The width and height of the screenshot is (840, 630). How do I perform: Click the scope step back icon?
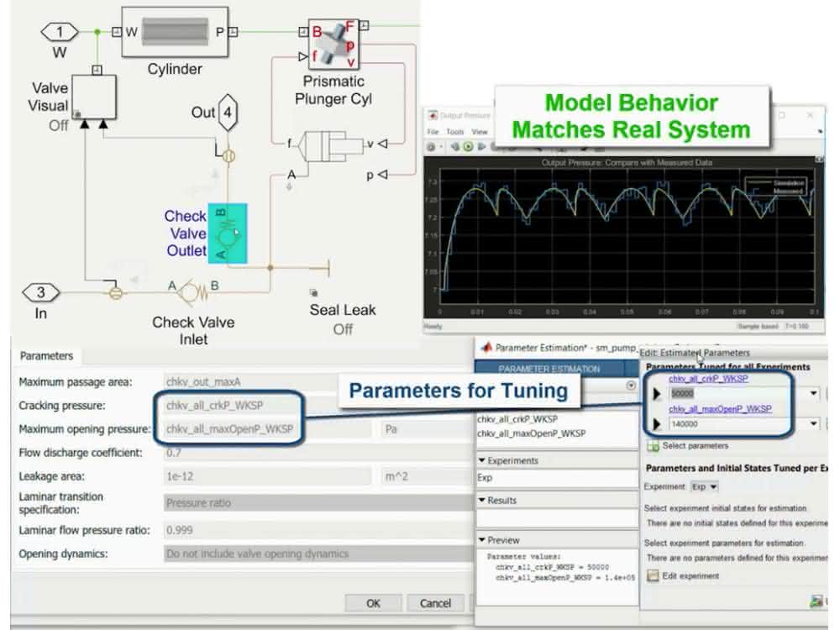(454, 146)
